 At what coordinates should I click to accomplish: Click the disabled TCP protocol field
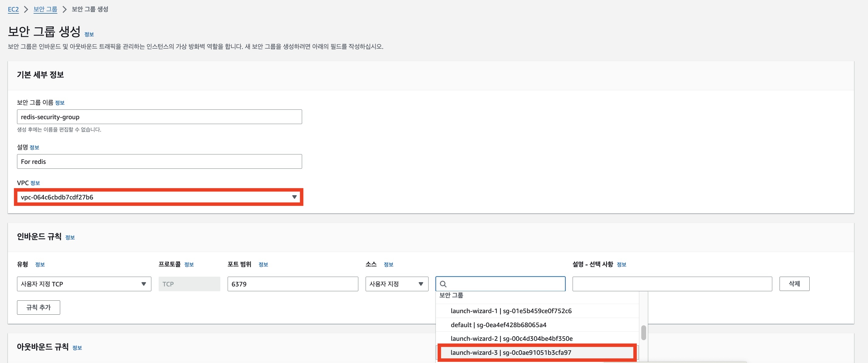(x=189, y=284)
